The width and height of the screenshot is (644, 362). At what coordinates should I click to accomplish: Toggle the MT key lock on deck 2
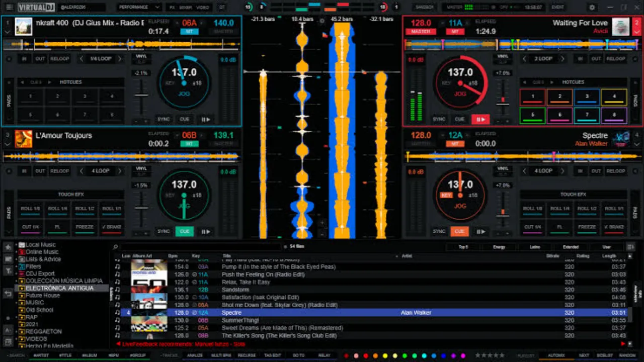click(455, 32)
